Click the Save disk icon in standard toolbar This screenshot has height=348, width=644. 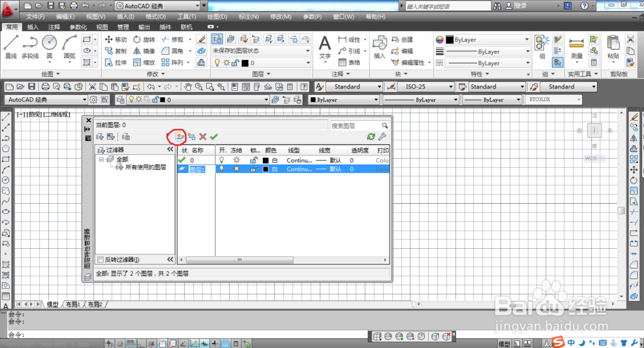click(32, 87)
